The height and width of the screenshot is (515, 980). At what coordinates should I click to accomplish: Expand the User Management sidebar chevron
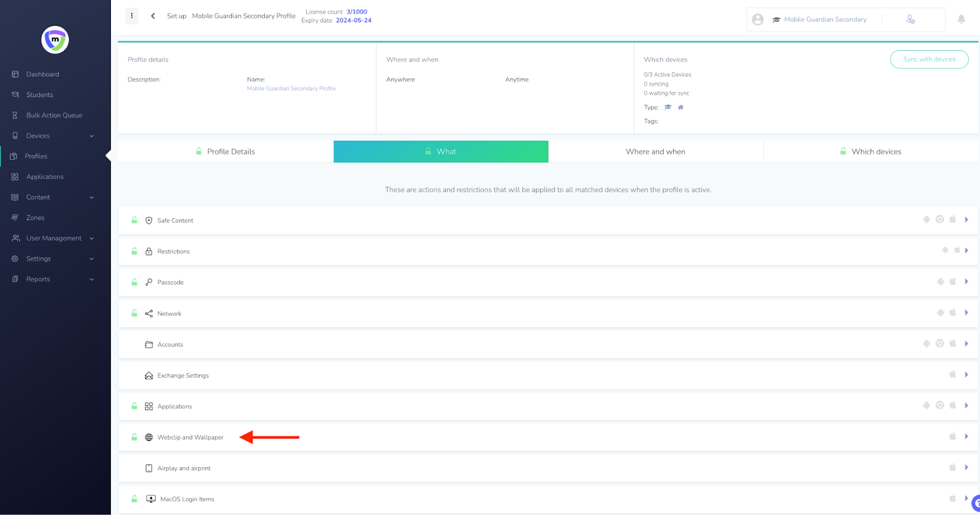click(92, 238)
